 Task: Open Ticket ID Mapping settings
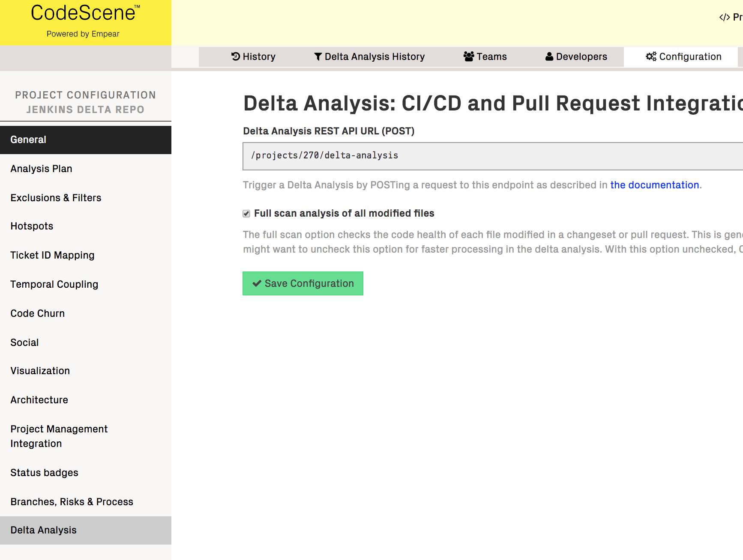(x=86, y=255)
